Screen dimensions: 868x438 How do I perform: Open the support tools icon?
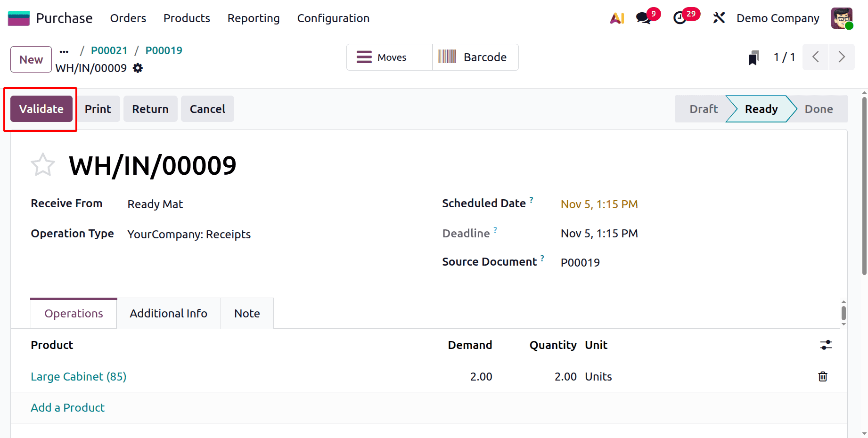pyautogui.click(x=719, y=18)
